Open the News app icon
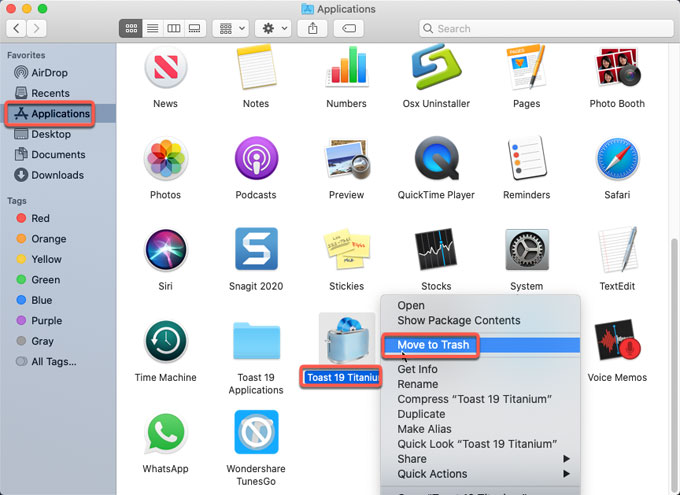 (x=166, y=68)
